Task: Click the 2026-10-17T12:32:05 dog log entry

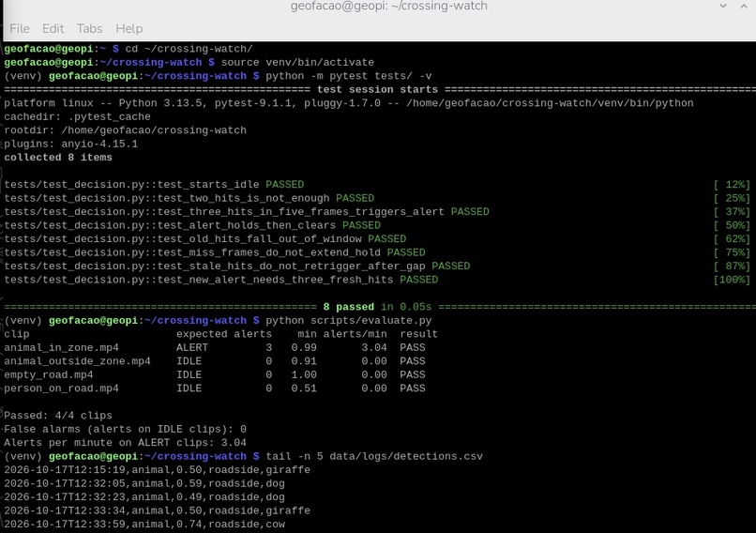Action: pos(144,483)
